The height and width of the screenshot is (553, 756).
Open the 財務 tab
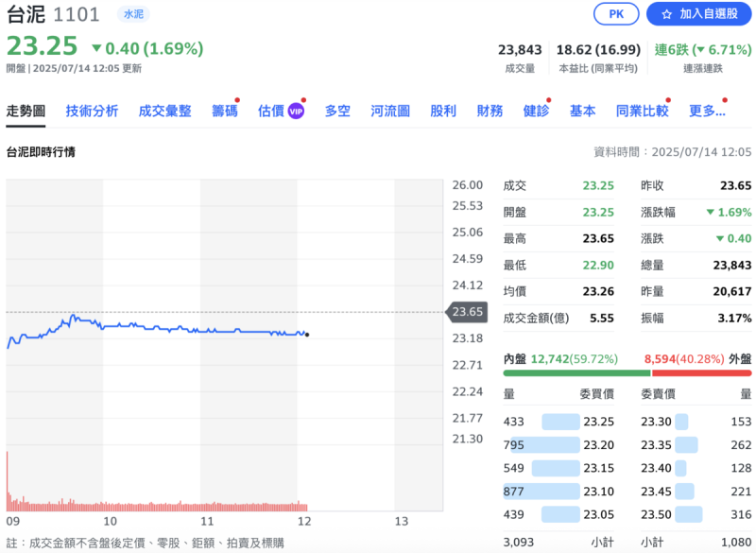[490, 111]
